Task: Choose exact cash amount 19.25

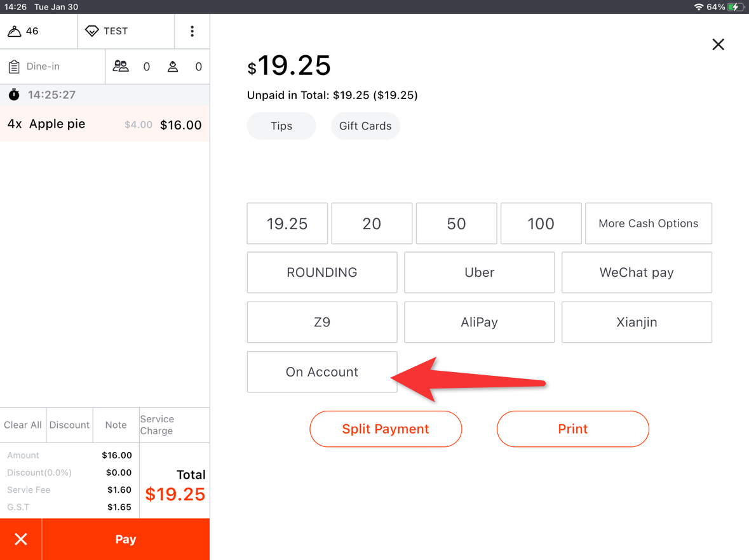Action: [x=287, y=223]
